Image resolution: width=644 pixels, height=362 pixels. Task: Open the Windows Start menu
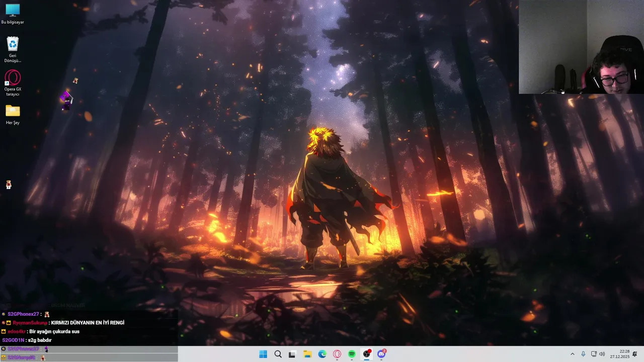pyautogui.click(x=263, y=354)
